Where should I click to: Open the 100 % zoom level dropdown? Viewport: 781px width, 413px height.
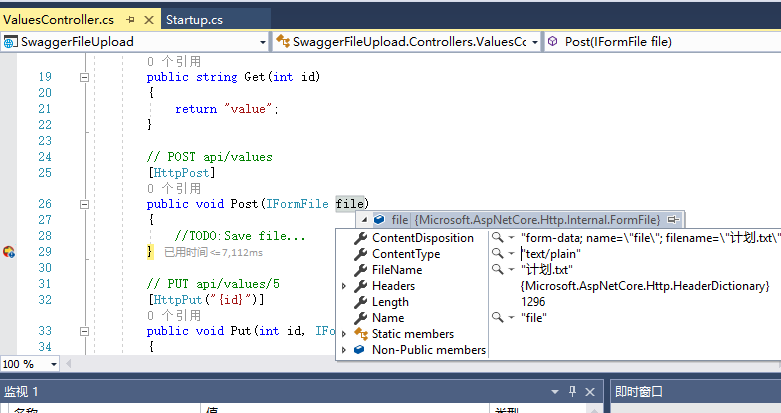[x=53, y=364]
